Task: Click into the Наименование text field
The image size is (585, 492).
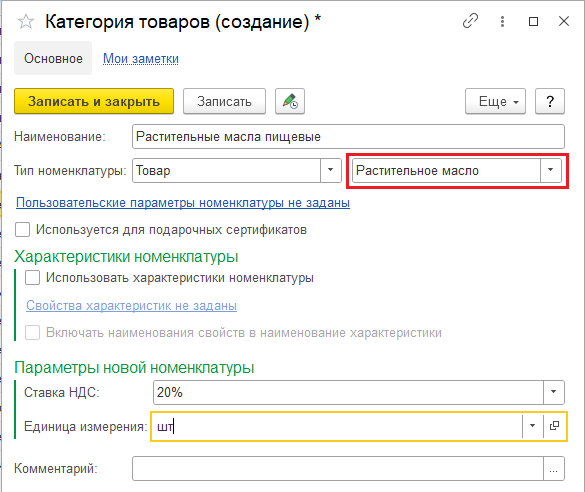Action: coord(348,137)
